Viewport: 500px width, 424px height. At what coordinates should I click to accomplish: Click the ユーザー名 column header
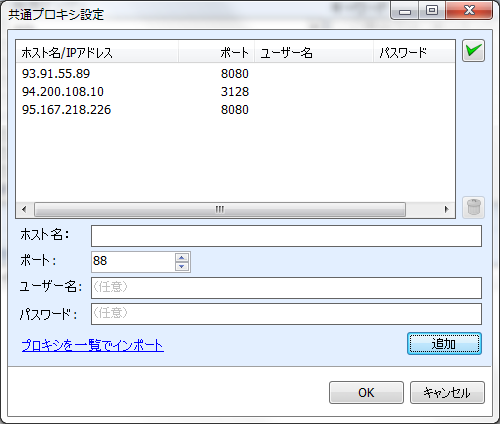point(314,52)
